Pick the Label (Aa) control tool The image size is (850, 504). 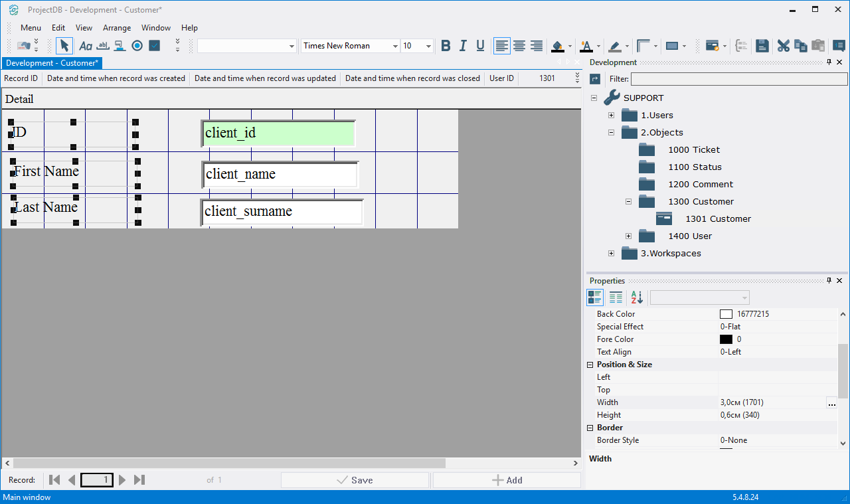tap(86, 46)
